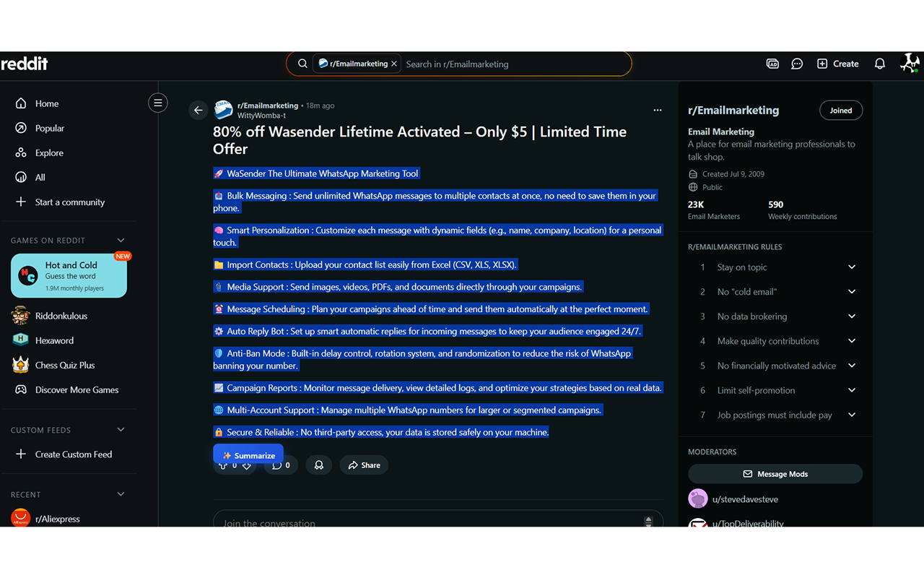Start a community
The height and width of the screenshot is (578, 924).
point(69,202)
